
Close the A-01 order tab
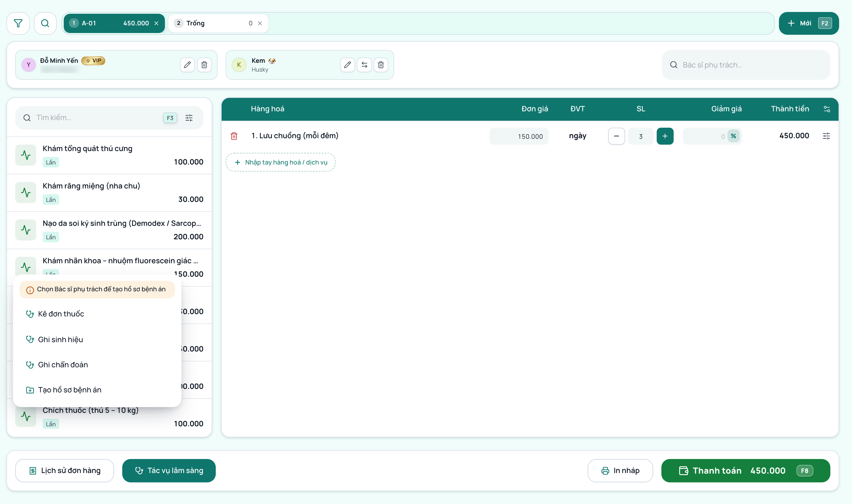pyautogui.click(x=156, y=23)
